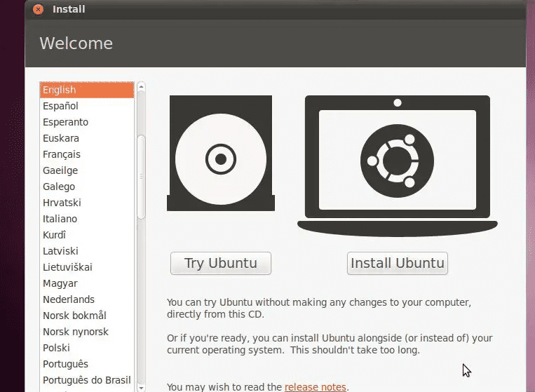Choose Esperanto from the list
Screen dimensions: 535x392
[x=66, y=122]
